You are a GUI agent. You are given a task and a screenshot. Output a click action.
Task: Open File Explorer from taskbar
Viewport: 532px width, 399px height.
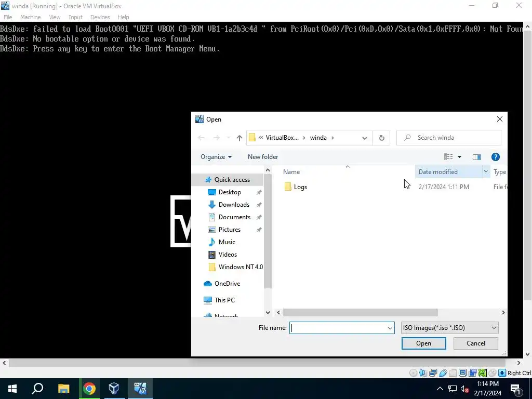(63, 389)
